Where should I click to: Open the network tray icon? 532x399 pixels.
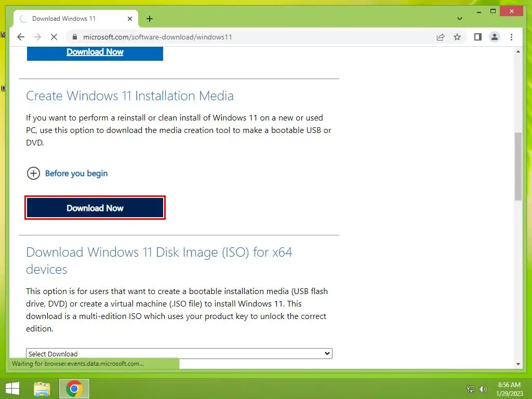pyautogui.click(x=471, y=389)
